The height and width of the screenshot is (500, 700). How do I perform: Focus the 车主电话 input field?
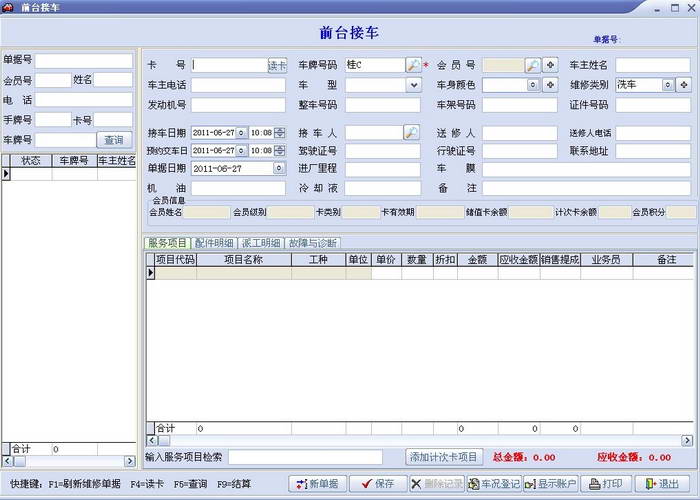[x=238, y=85]
